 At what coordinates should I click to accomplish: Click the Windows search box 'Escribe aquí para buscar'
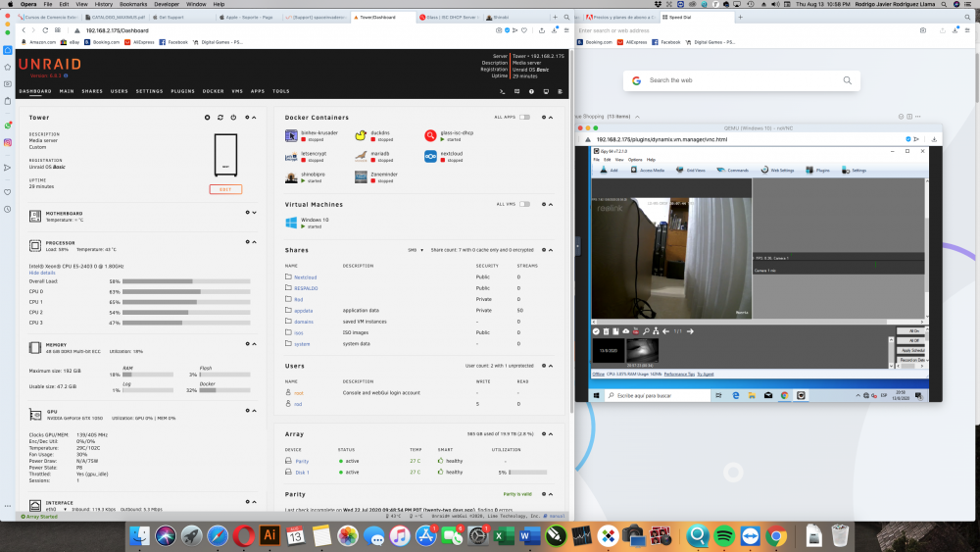click(x=659, y=395)
